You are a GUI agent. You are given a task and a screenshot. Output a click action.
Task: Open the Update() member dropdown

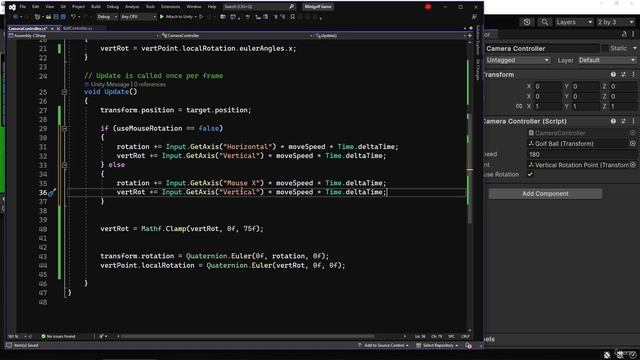pyautogui.click(x=390, y=36)
